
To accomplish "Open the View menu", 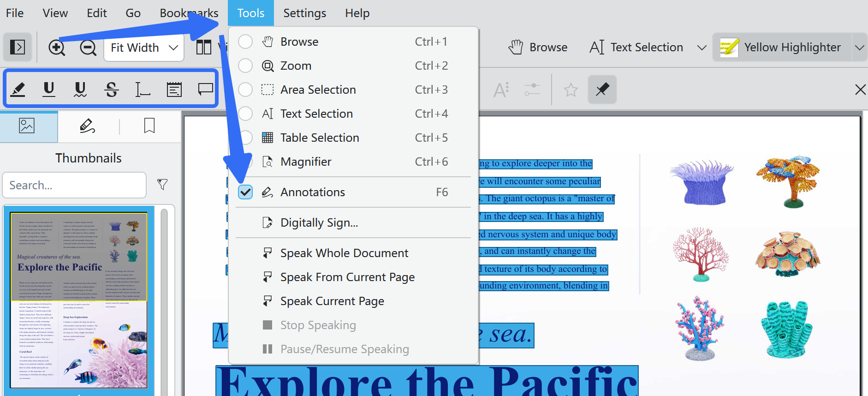I will pos(55,13).
